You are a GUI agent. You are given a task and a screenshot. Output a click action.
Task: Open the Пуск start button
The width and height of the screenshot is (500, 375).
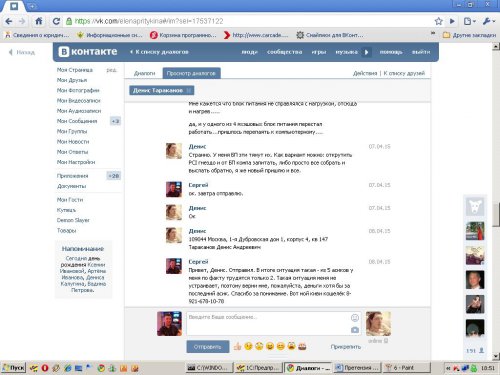(x=13, y=368)
